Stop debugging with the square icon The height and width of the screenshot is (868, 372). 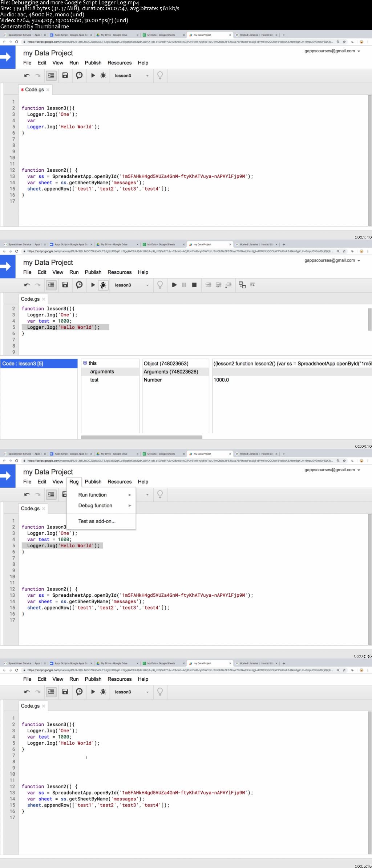coord(194,285)
